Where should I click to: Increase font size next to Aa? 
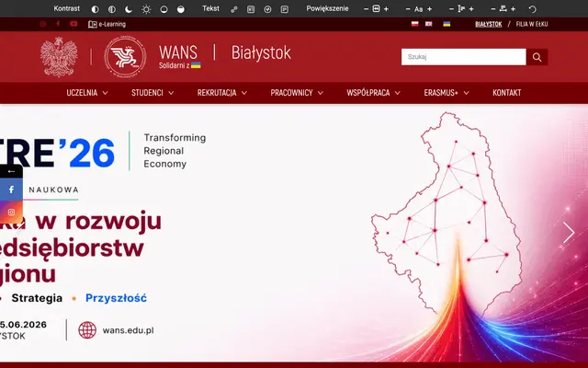click(429, 9)
